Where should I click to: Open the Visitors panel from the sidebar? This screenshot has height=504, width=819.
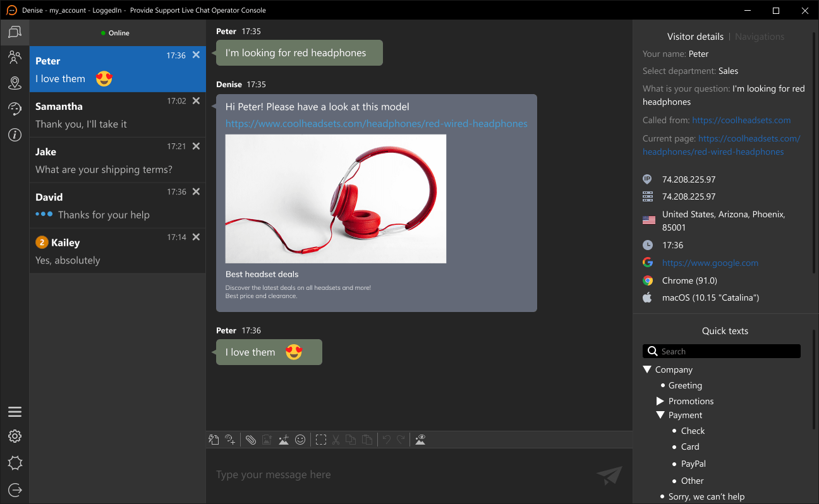tap(15, 57)
